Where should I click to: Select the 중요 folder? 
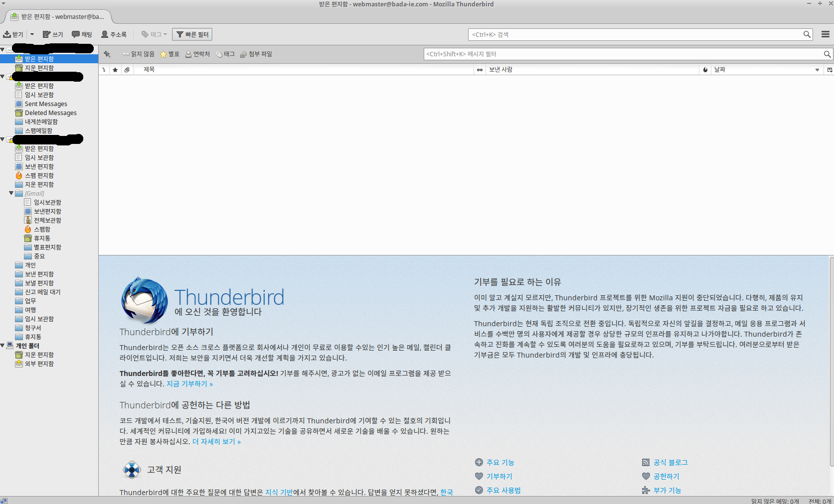[x=39, y=256]
